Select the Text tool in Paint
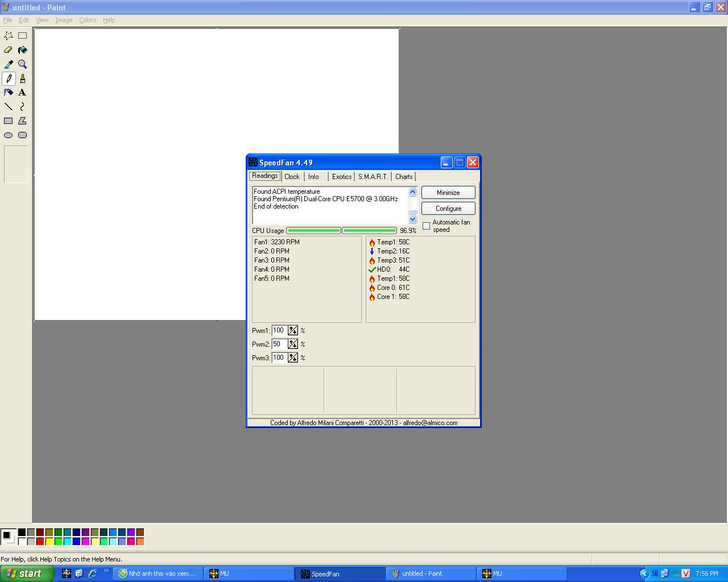 [23, 93]
